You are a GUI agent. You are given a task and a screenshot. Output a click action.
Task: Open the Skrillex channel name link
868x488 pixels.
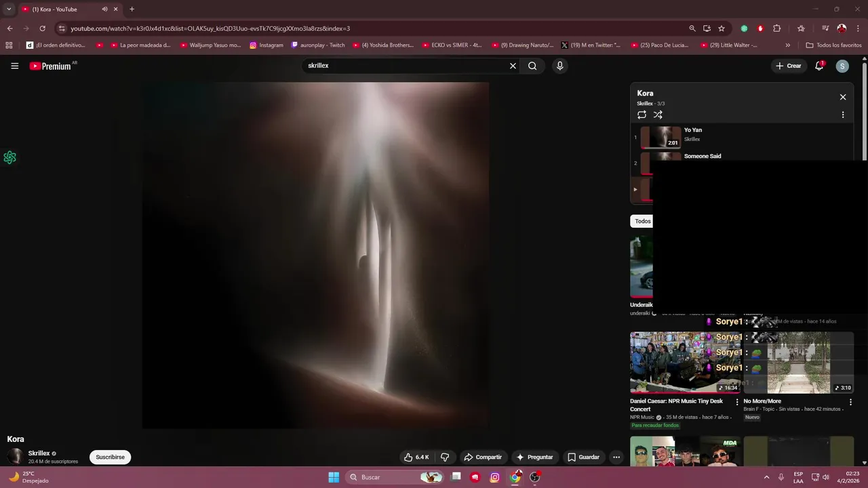click(x=39, y=453)
